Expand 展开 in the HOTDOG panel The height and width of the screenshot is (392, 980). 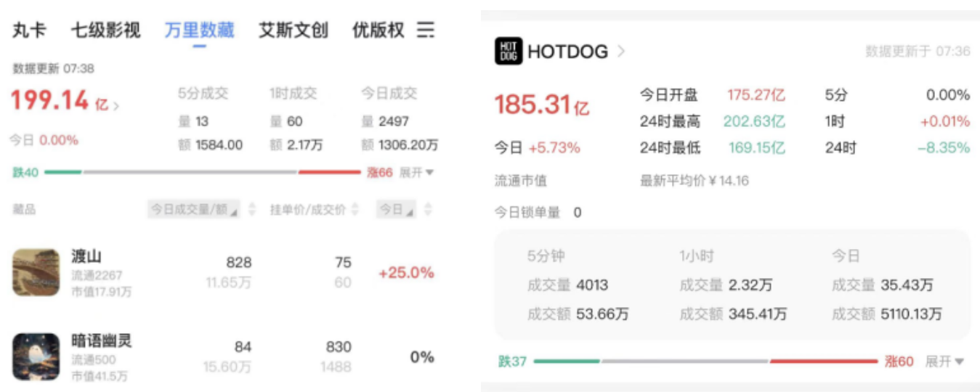(944, 361)
